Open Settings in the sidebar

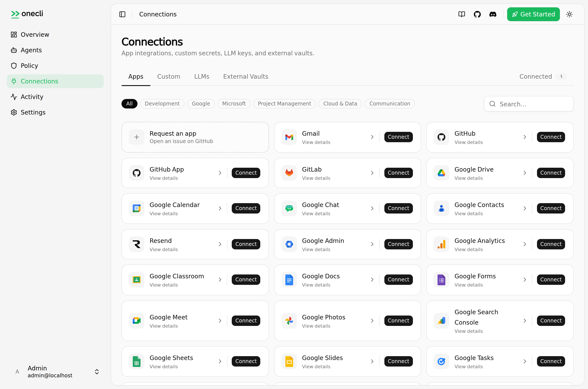point(55,112)
